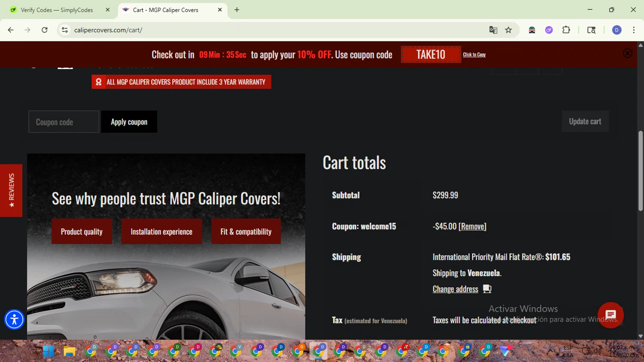Open the colorful last pinned taskbar app
The image size is (644, 362).
(507, 350)
